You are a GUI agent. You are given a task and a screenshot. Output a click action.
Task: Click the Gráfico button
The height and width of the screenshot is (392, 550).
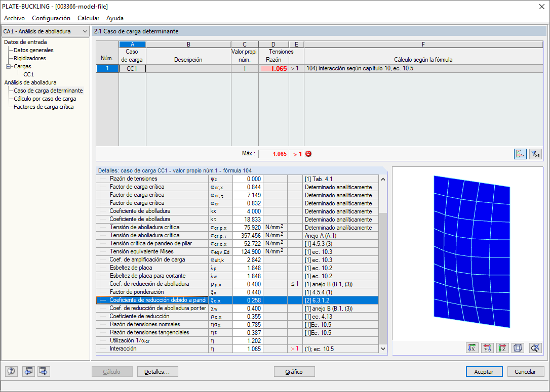pyautogui.click(x=294, y=372)
